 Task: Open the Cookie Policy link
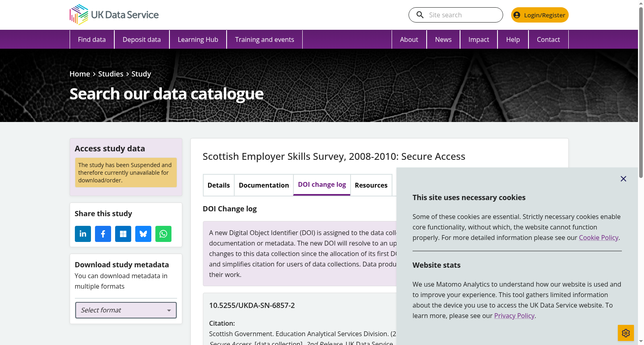click(599, 238)
